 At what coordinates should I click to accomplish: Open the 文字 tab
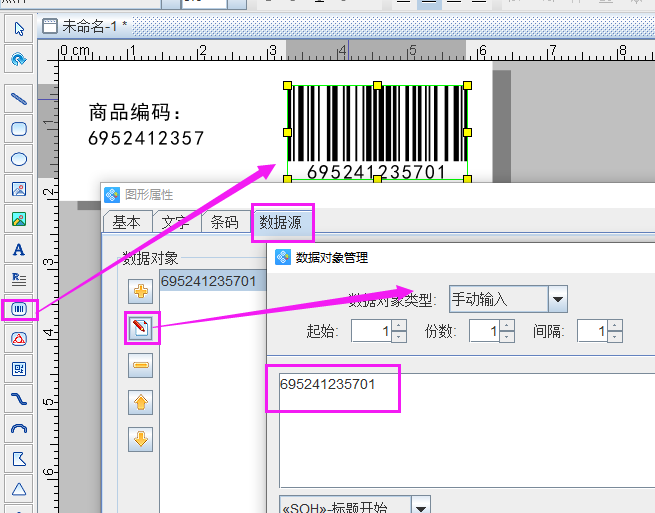tap(175, 222)
